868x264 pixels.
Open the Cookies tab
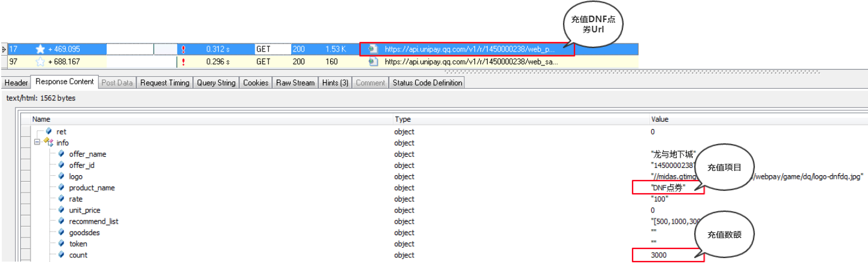256,83
